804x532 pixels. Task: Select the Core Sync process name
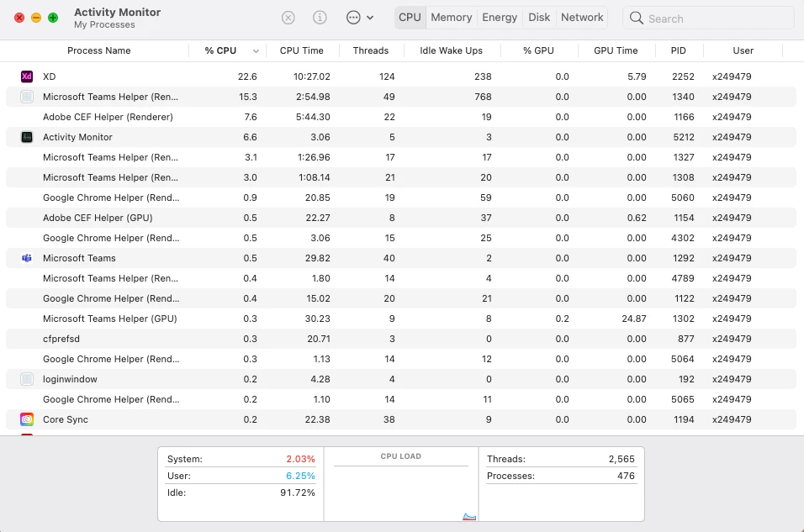point(65,419)
